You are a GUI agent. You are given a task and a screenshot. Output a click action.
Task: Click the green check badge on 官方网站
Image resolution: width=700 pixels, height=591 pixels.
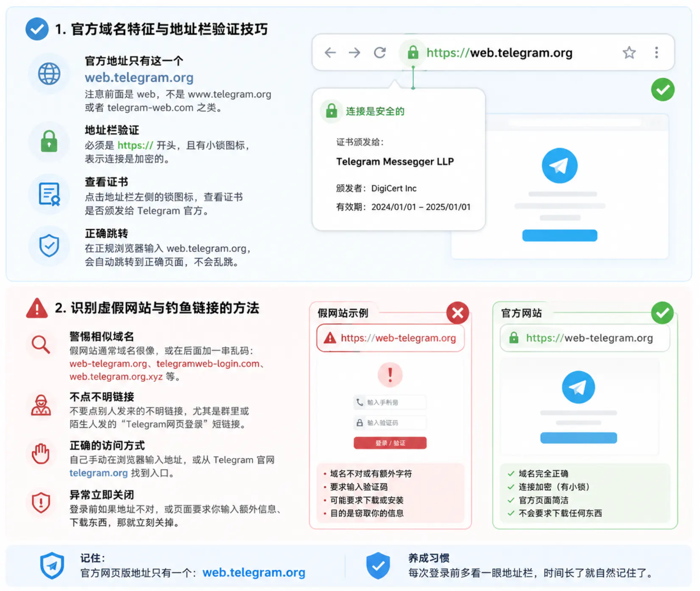click(662, 313)
